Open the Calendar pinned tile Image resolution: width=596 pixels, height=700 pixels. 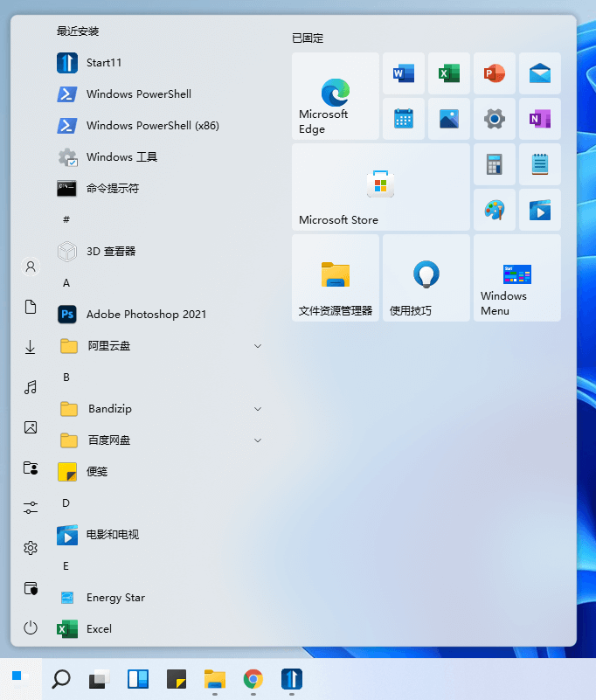click(404, 119)
